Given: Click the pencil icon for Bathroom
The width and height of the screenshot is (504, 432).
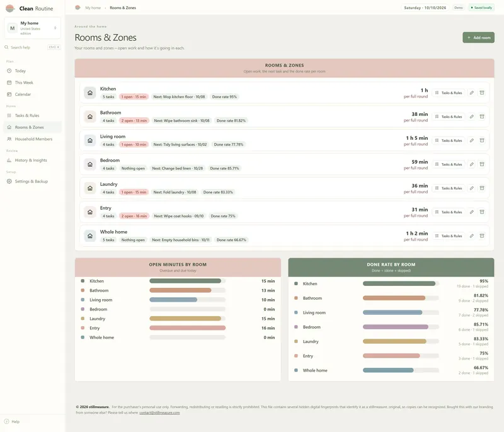Looking at the screenshot, I should click(x=471, y=117).
